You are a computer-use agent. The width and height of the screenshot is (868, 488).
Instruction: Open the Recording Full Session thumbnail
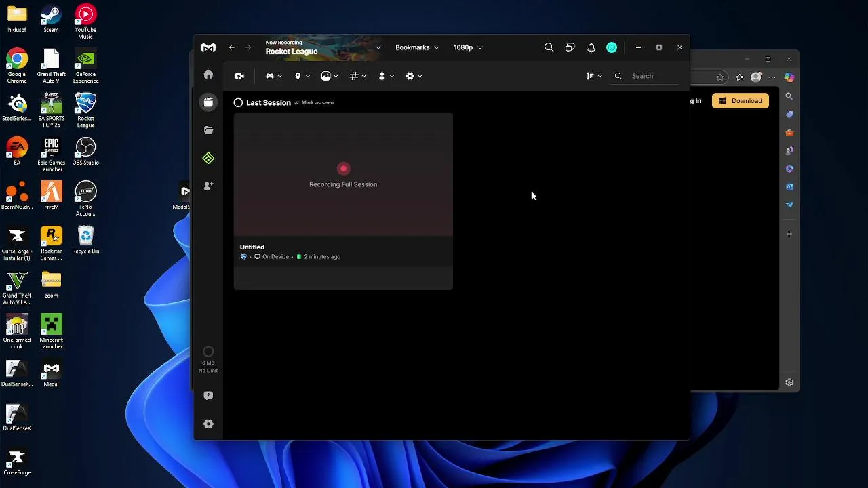[343, 174]
